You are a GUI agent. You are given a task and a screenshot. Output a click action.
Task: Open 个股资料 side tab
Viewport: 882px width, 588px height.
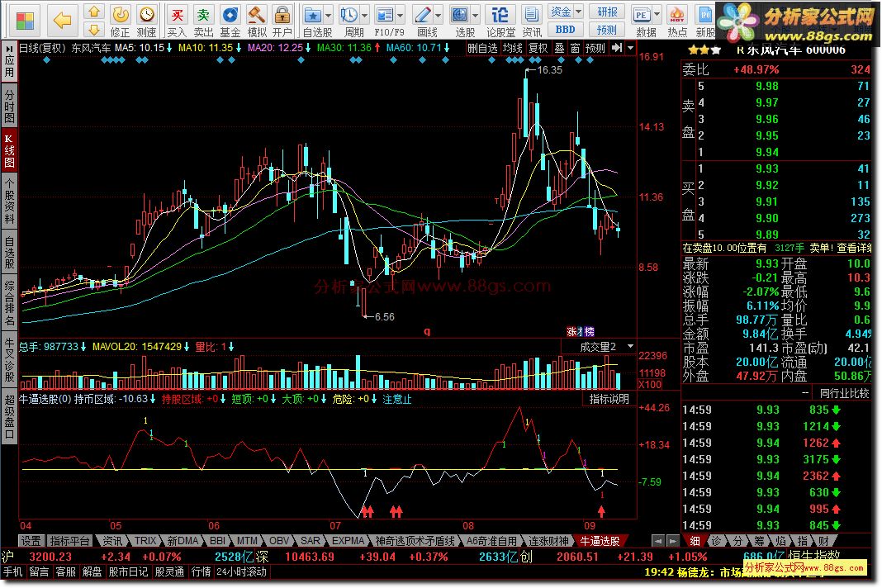point(9,202)
